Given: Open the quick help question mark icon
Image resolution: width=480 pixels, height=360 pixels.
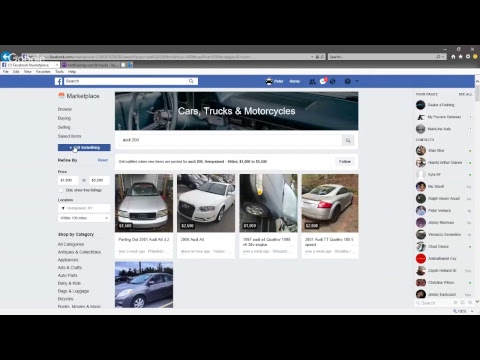Looking at the screenshot, I should [x=347, y=81].
